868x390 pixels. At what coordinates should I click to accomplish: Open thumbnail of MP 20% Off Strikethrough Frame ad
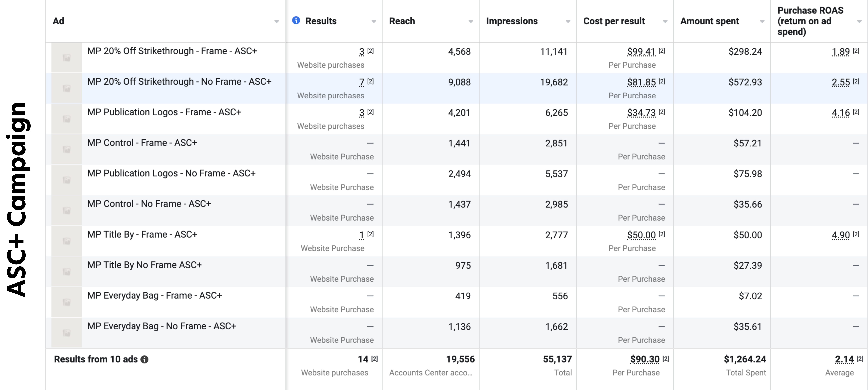click(67, 58)
